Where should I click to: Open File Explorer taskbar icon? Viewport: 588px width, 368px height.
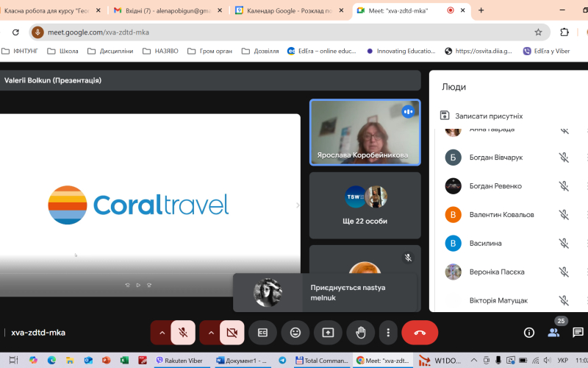[70, 361]
